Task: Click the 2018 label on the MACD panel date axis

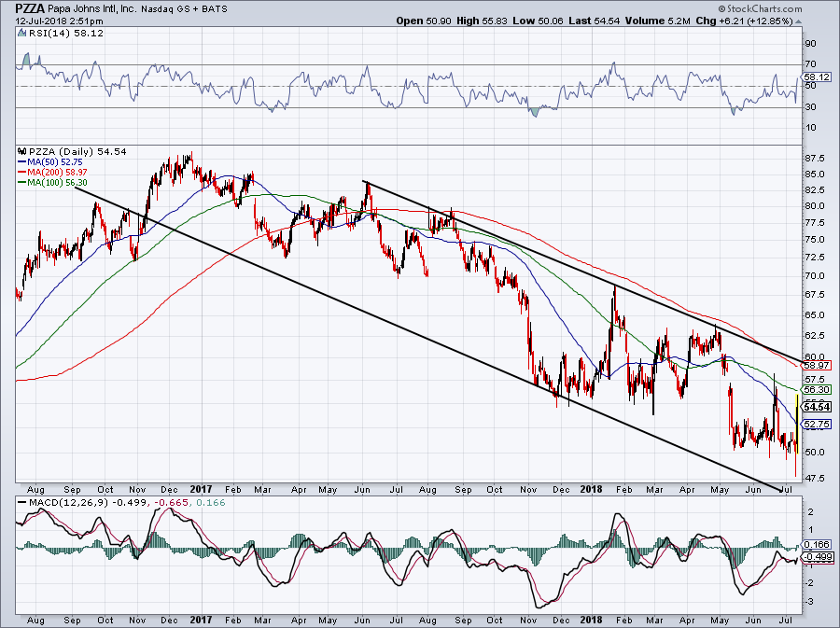Action: pos(591,620)
